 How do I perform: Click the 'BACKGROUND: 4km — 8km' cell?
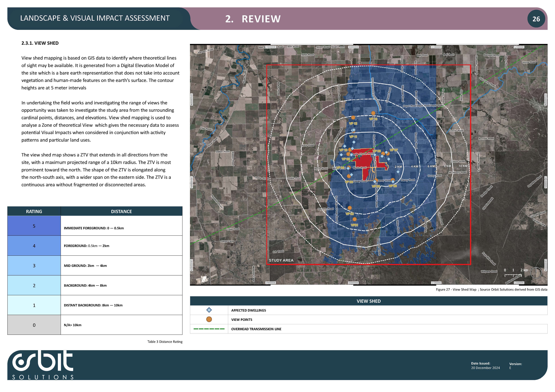point(121,285)
